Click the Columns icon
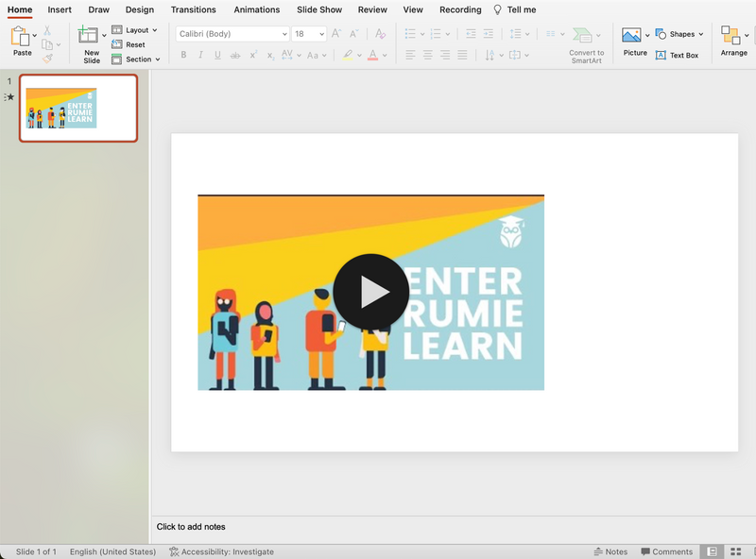The width and height of the screenshot is (756, 559). coord(551,34)
